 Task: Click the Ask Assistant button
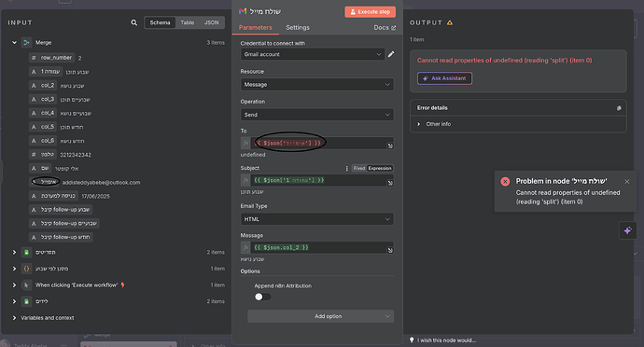coord(445,78)
